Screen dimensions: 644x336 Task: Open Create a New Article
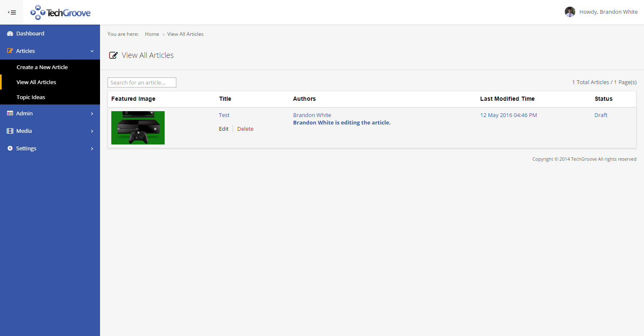[42, 67]
